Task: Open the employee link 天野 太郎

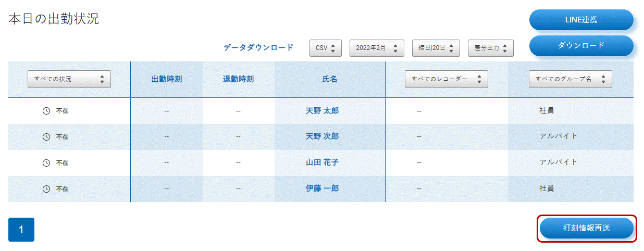Action: [x=322, y=111]
